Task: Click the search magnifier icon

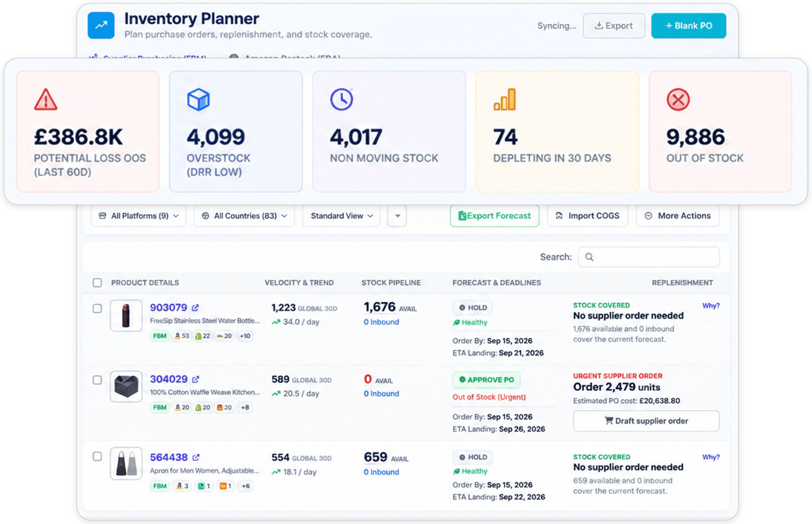Action: click(590, 257)
